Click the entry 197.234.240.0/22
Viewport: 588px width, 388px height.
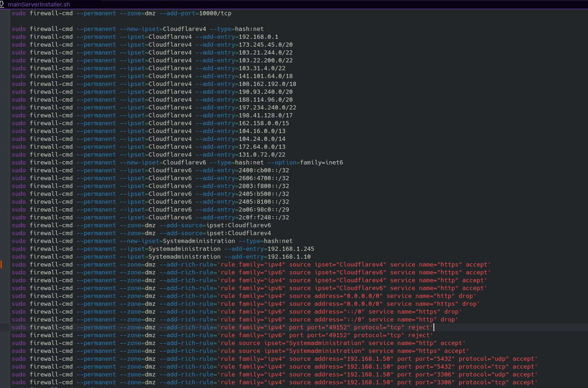tap(268, 107)
